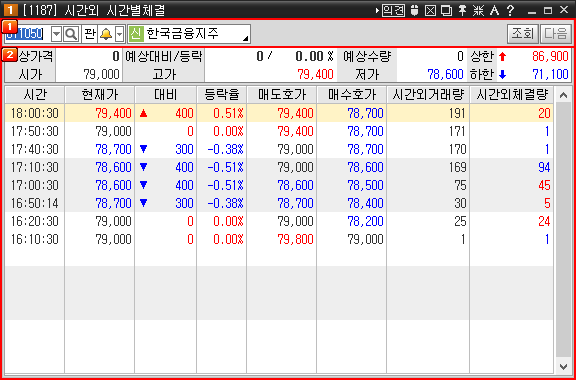Screen dimensions: 576x380
Task: Click the 등락율 column header
Action: [x=222, y=95]
